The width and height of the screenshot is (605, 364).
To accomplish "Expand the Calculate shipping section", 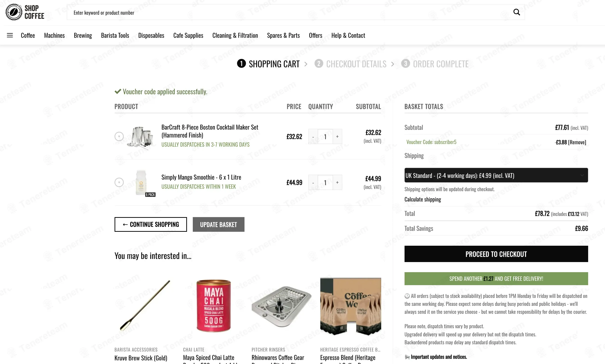I will [x=422, y=199].
